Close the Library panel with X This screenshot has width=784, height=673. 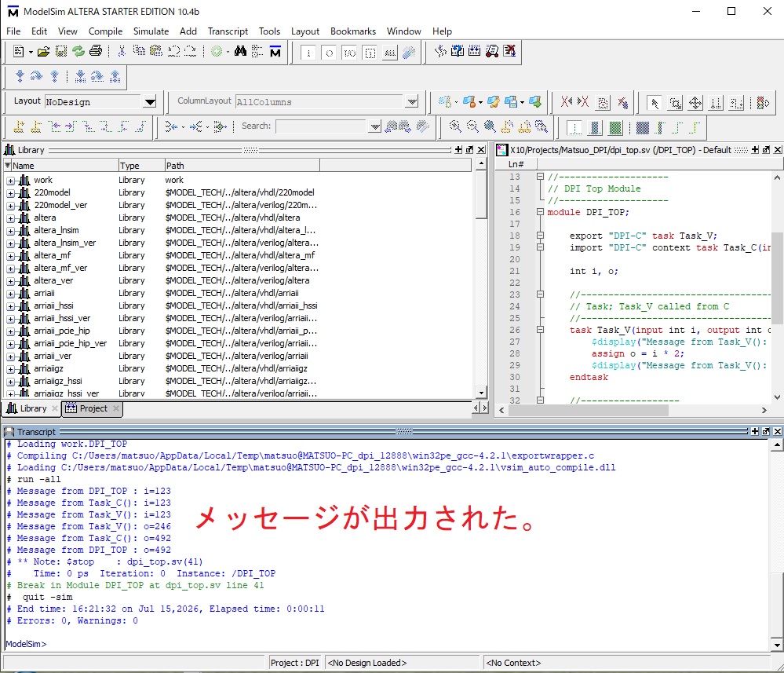point(481,150)
